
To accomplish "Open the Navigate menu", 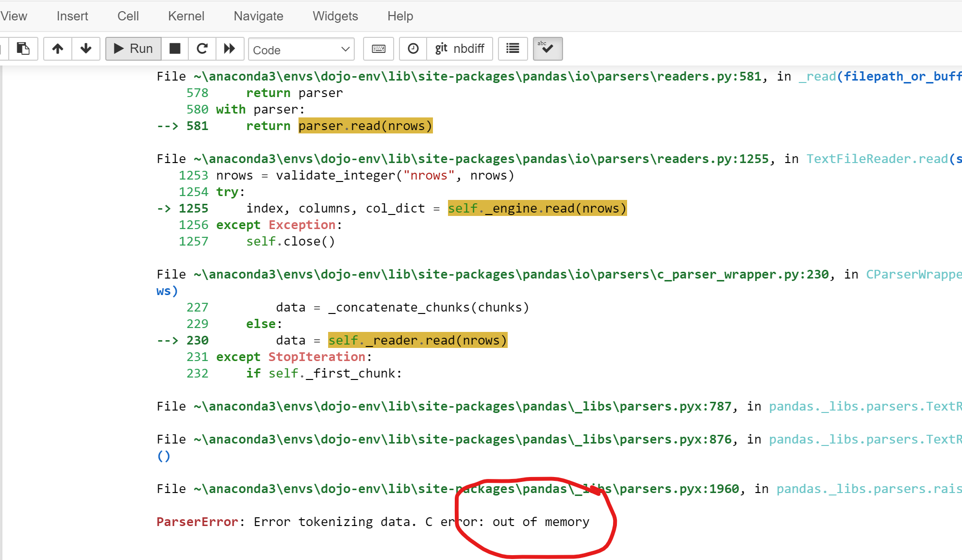I will [x=258, y=16].
